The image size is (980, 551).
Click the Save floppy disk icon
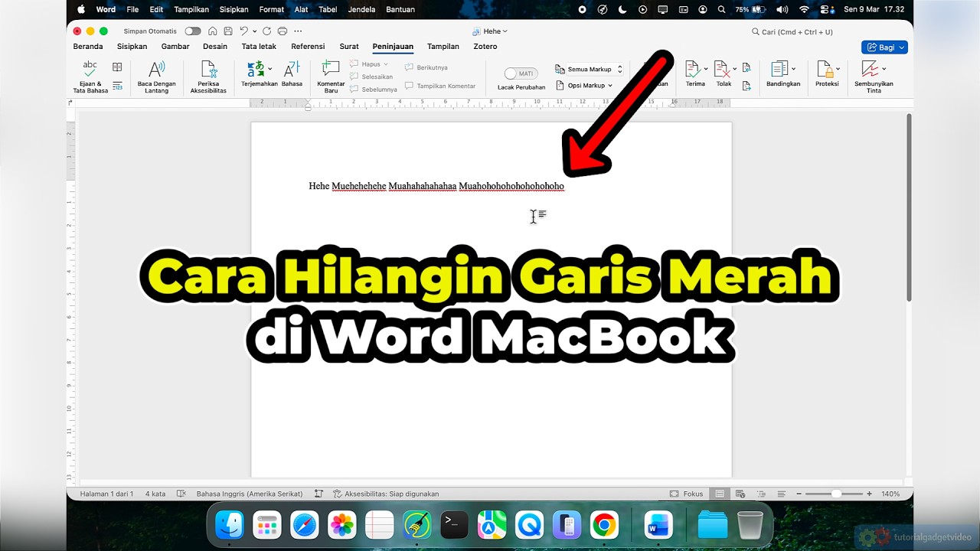tap(228, 31)
